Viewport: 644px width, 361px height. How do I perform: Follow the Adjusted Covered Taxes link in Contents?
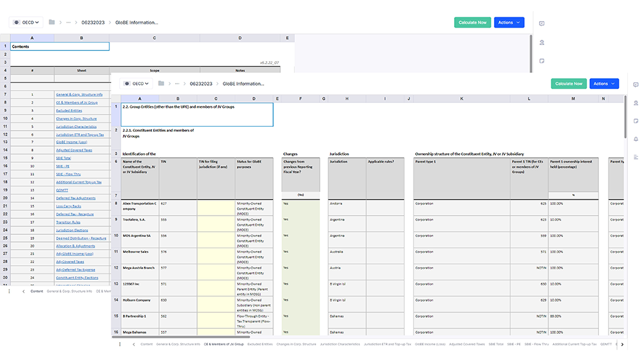coord(73,150)
